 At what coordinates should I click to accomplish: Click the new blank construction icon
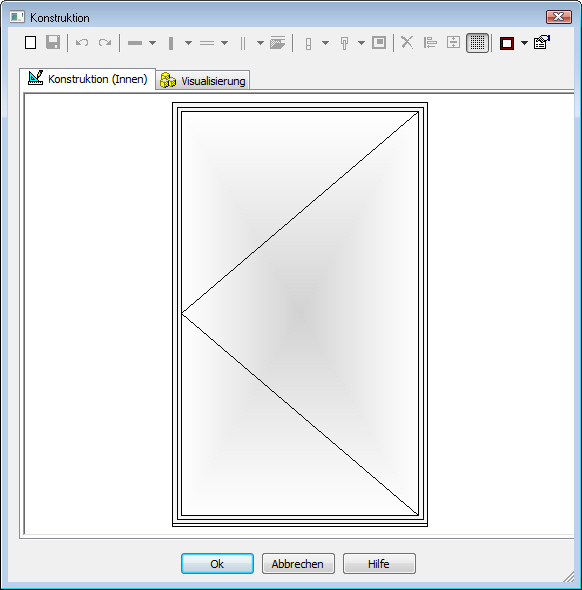[30, 43]
